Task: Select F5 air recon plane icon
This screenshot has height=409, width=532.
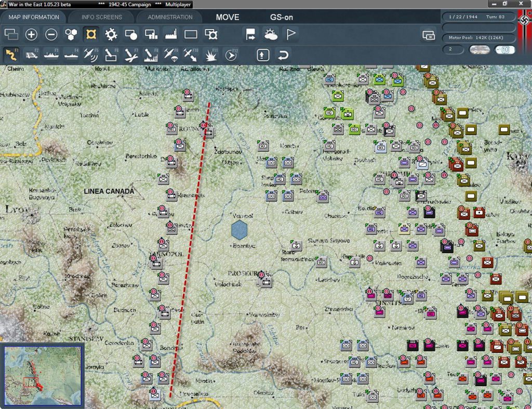Action: point(91,55)
